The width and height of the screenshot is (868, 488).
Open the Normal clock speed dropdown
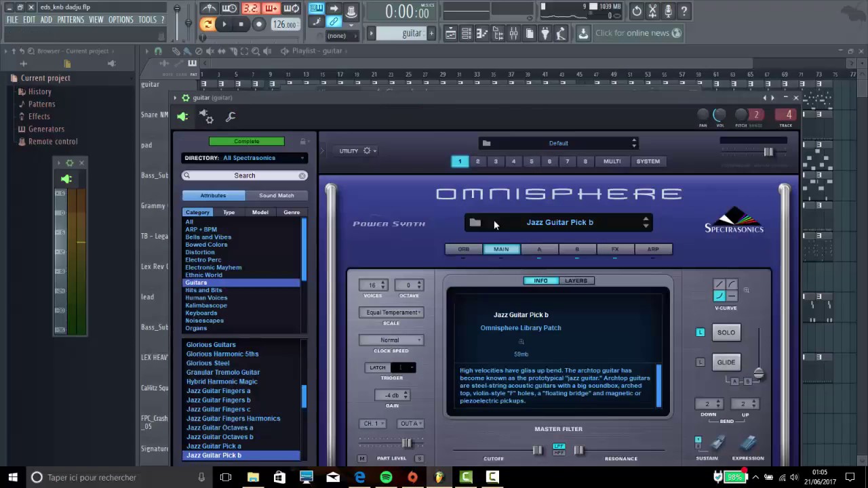(391, 340)
